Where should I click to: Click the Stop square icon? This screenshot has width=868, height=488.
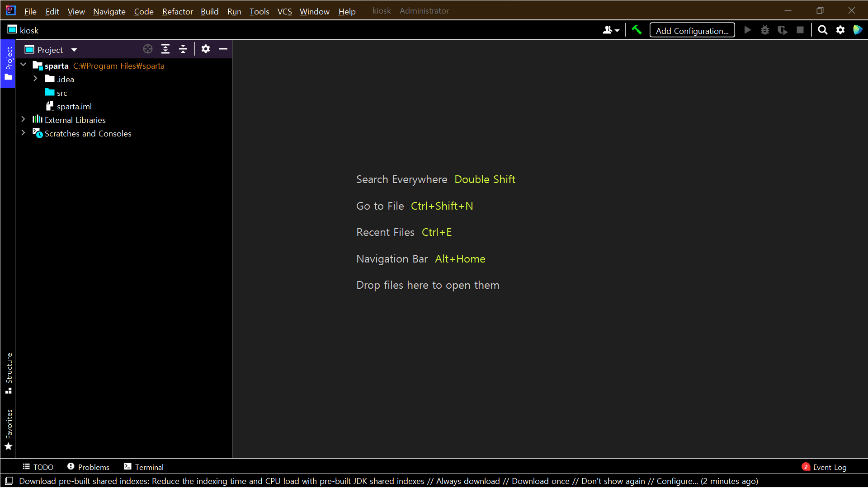point(800,30)
